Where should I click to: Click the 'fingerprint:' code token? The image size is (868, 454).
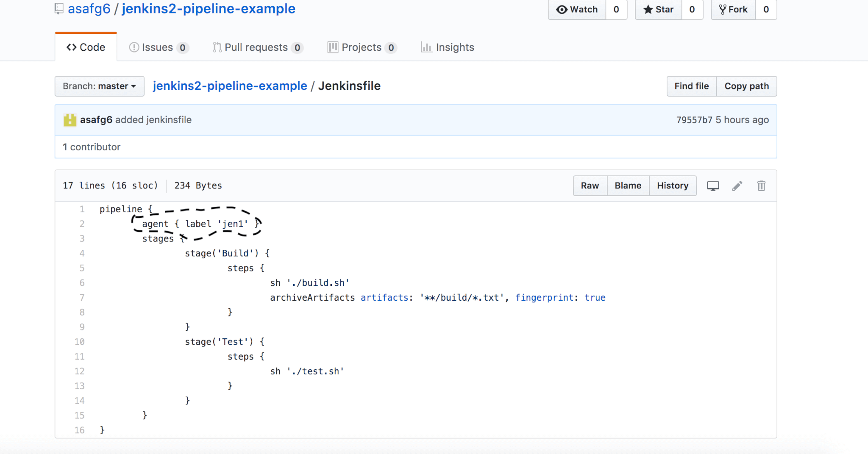[x=547, y=298]
